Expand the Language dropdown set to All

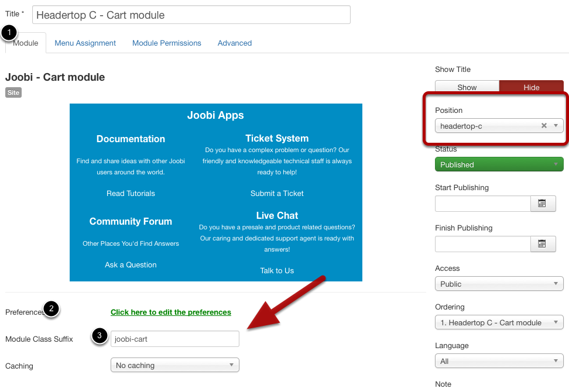point(499,361)
